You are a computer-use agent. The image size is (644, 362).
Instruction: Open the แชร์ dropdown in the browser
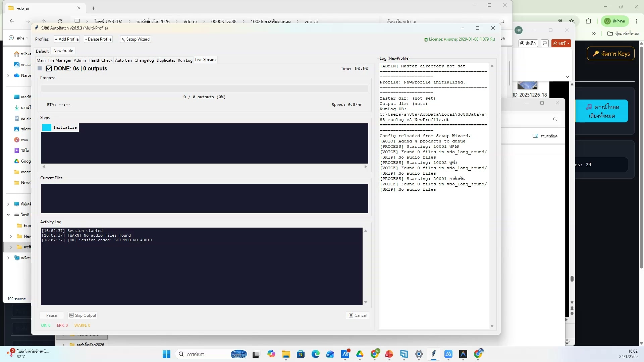[x=561, y=43]
